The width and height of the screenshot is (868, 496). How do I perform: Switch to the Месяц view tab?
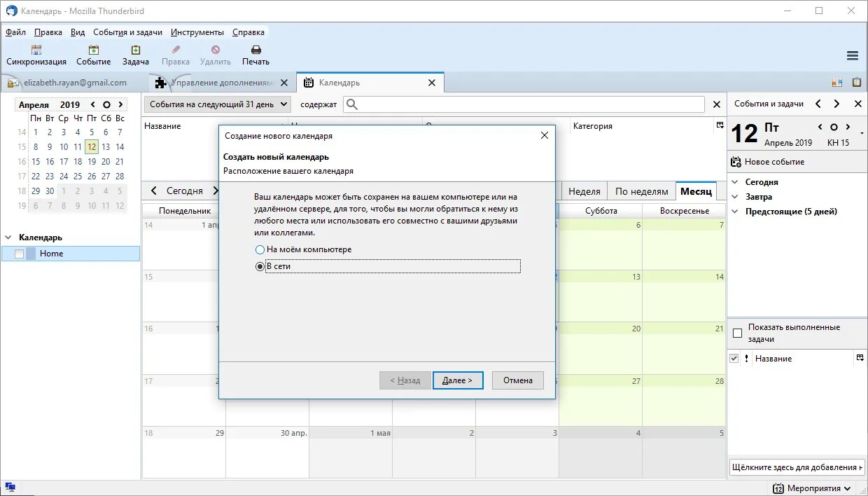coord(696,191)
